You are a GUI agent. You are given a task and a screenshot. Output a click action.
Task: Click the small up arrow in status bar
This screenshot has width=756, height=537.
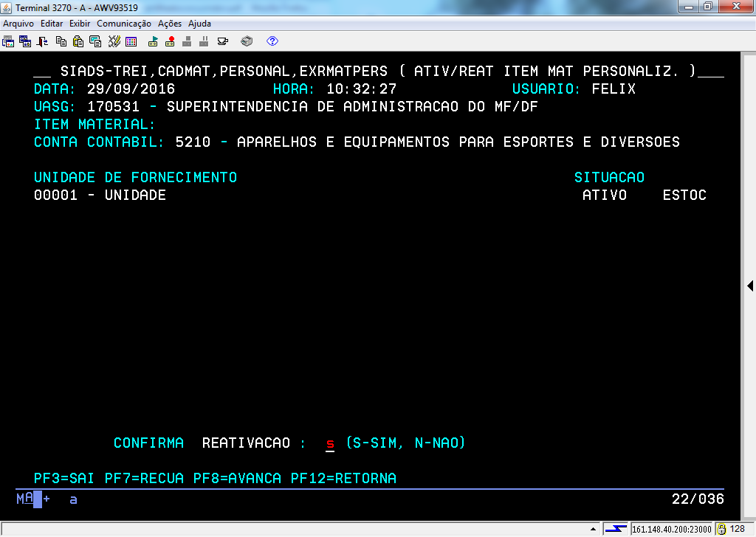[x=593, y=529]
